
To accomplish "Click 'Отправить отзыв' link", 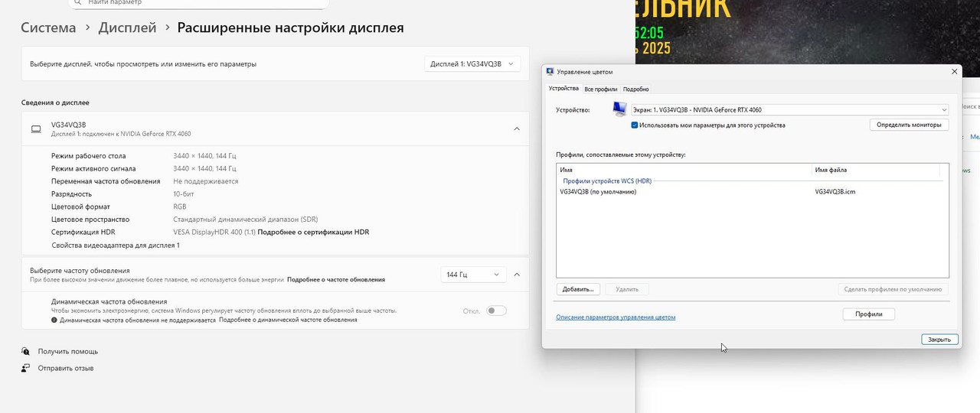I will coord(66,368).
